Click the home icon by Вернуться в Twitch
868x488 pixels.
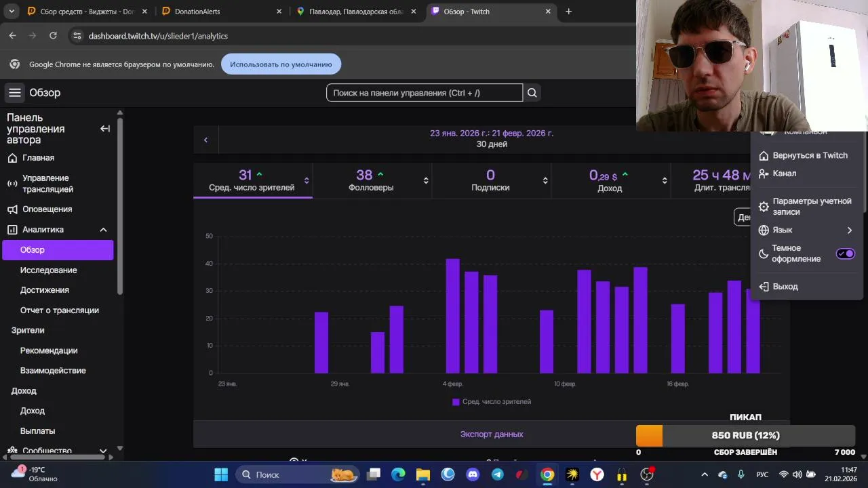point(764,156)
